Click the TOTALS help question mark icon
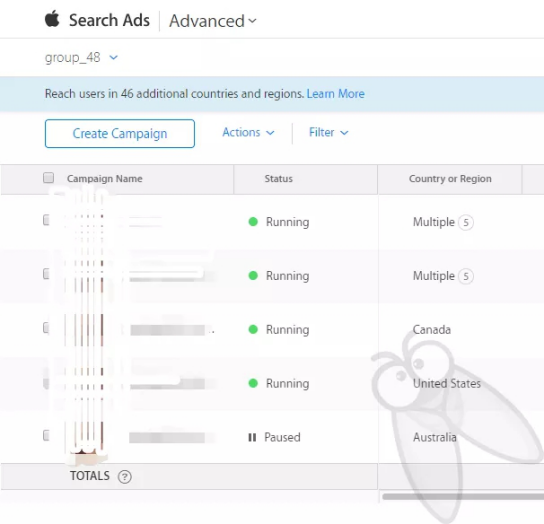 [x=125, y=476]
